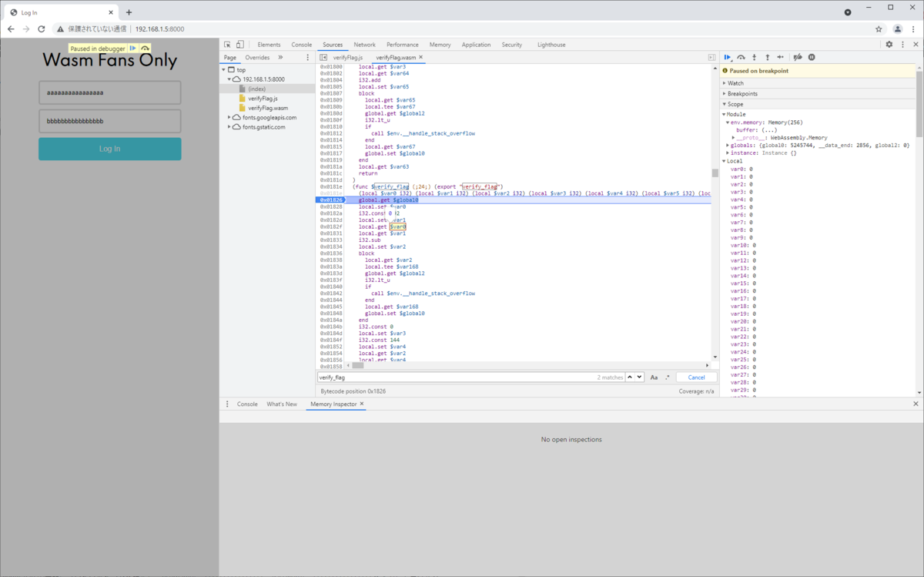Collapse the Local scope
This screenshot has height=577, width=924.
tap(724, 161)
